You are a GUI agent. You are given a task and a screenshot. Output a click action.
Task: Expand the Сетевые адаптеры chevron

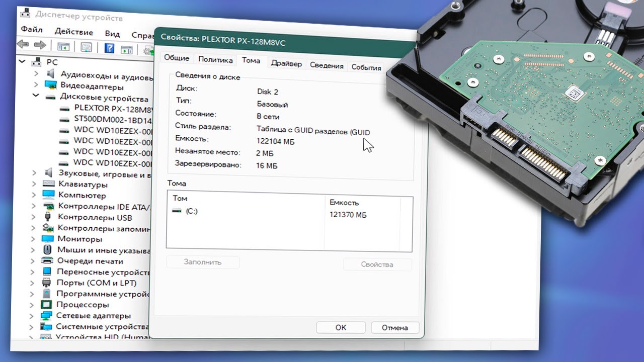click(x=32, y=316)
